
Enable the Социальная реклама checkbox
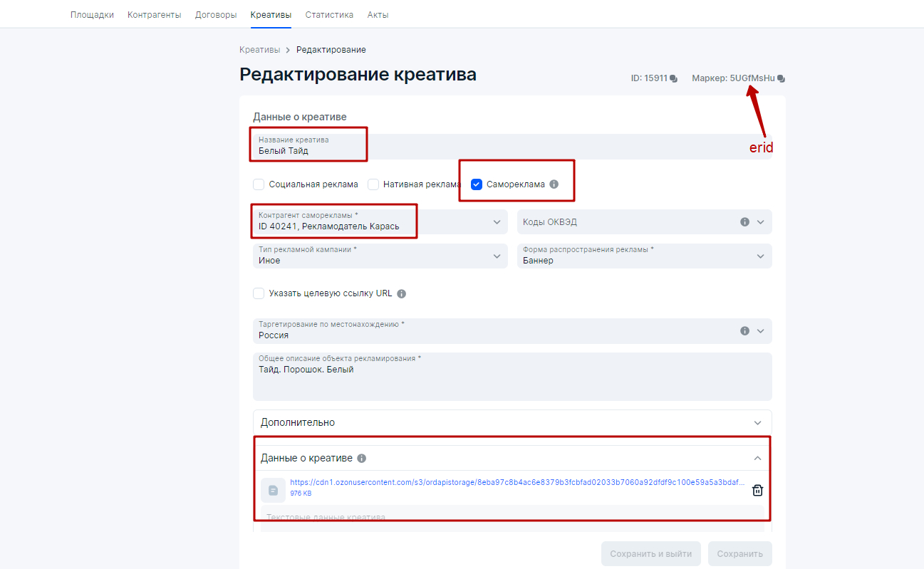259,184
